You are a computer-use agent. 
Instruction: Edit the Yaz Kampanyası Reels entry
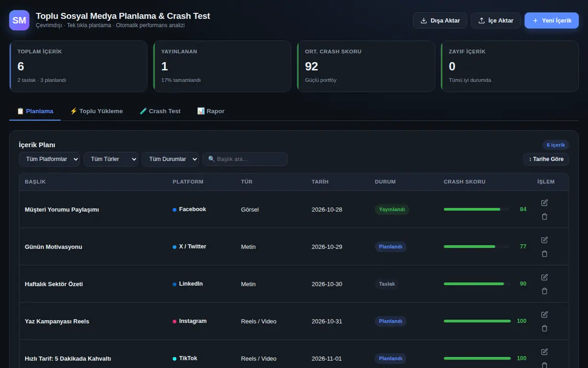click(x=544, y=315)
